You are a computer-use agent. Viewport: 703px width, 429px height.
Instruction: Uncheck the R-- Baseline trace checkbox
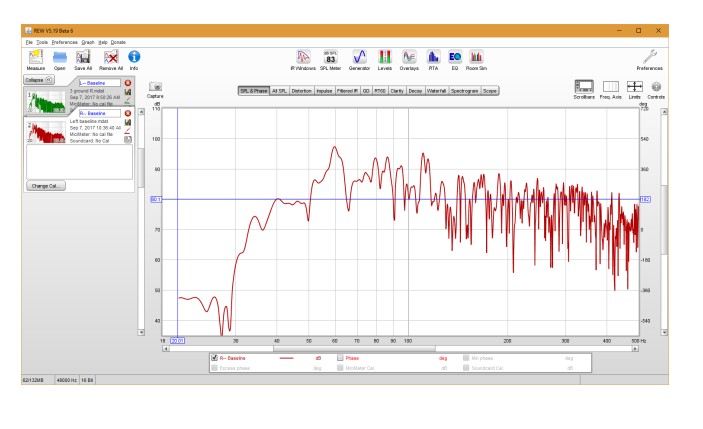(x=215, y=357)
